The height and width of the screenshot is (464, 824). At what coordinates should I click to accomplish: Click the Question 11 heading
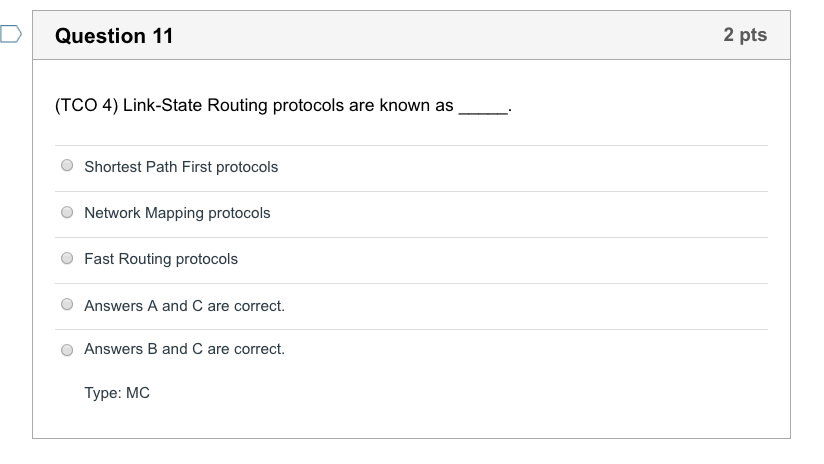pos(114,36)
